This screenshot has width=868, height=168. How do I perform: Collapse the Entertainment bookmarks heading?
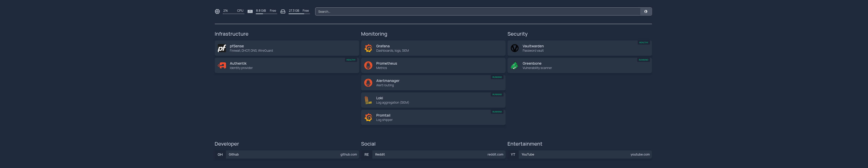(x=525, y=144)
